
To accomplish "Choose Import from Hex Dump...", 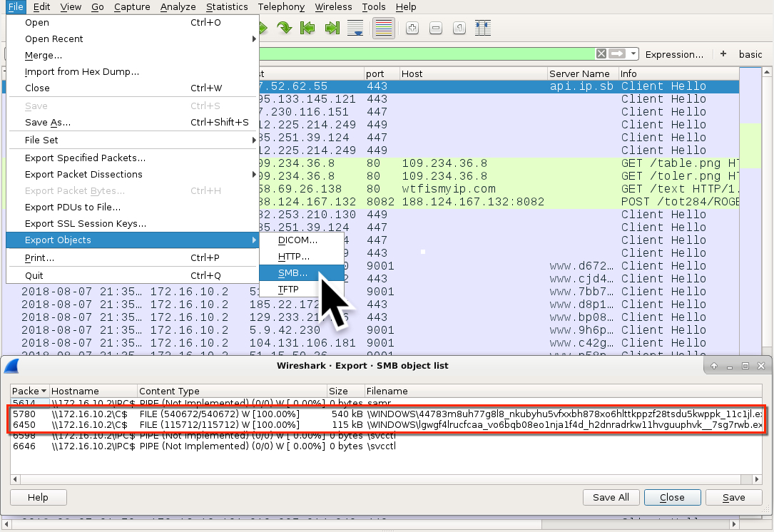I will click(132, 71).
